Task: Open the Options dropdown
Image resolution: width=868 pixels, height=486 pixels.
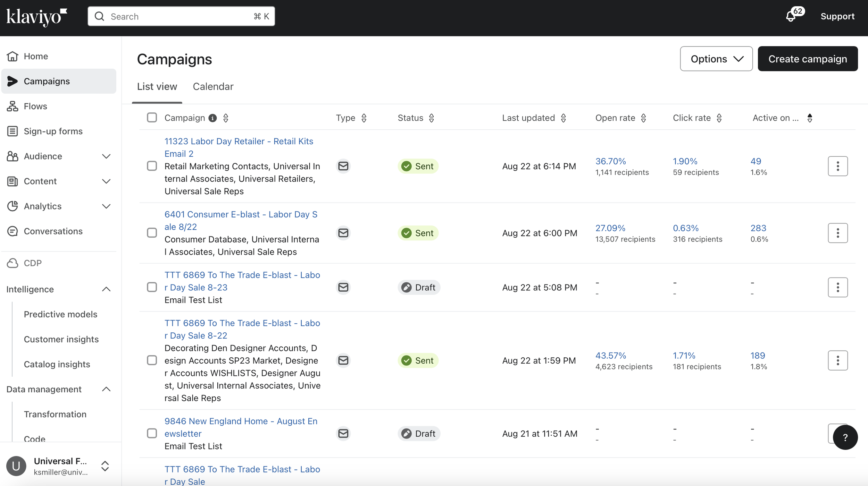Action: tap(716, 59)
